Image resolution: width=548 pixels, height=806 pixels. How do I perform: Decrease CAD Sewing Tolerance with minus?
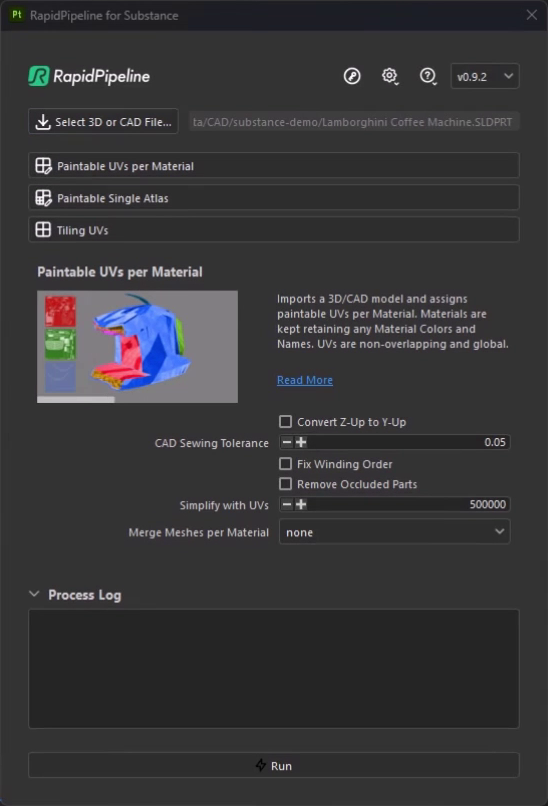pyautogui.click(x=287, y=442)
